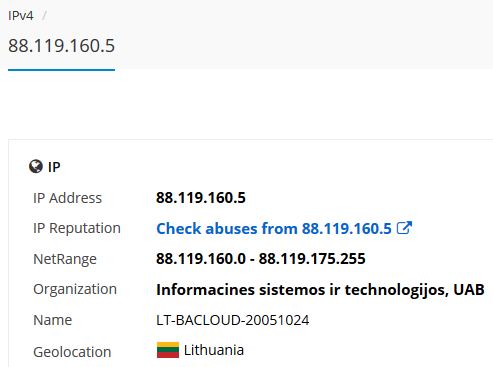
Task: Click the IPv4 breadcrumb link
Action: click(x=21, y=16)
